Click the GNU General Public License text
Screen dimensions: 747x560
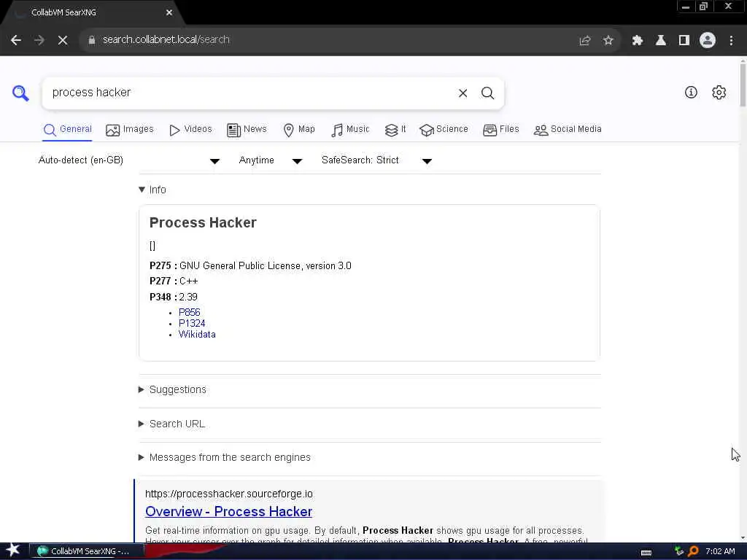coord(266,265)
